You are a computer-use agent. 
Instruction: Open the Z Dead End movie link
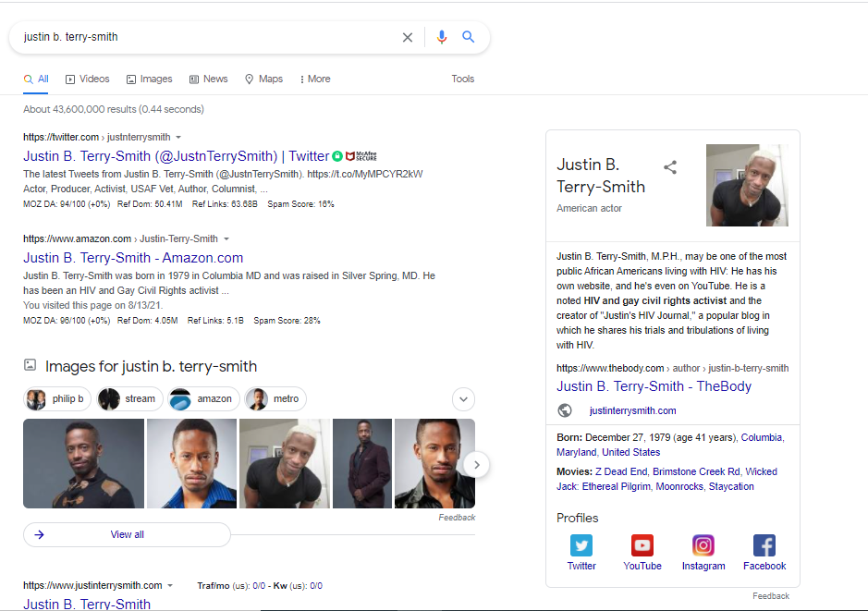click(x=621, y=471)
